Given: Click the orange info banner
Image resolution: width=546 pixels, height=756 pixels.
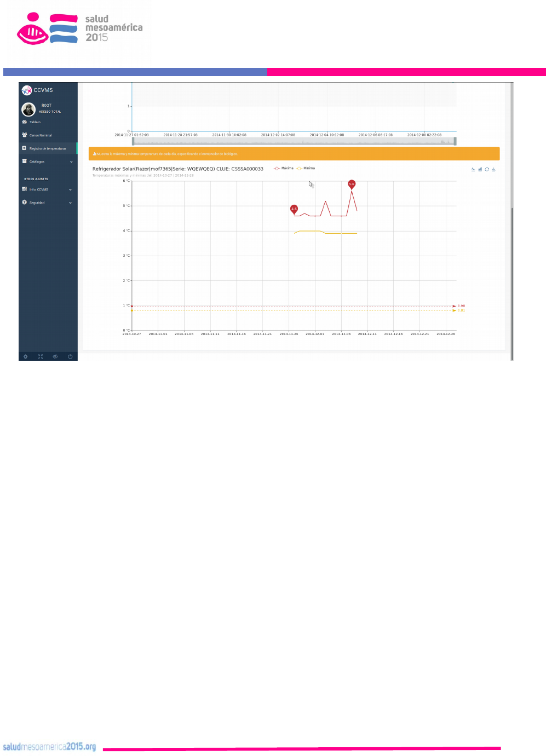Looking at the screenshot, I should [x=294, y=154].
